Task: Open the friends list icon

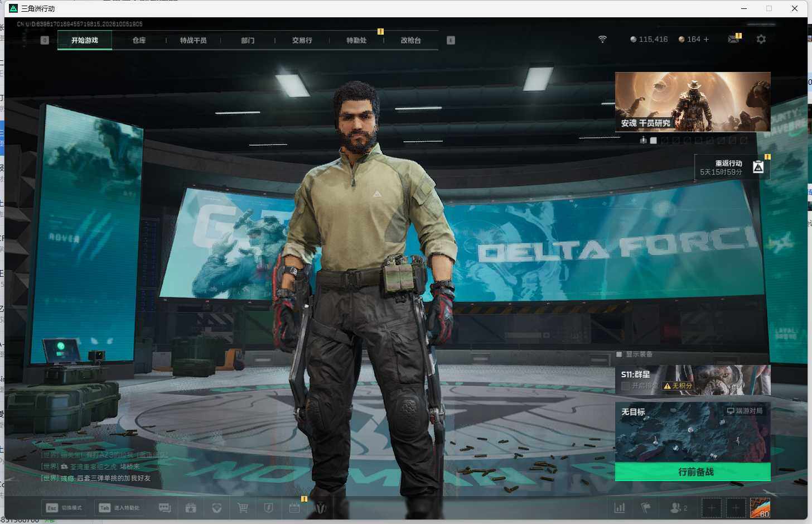Action: pos(678,508)
